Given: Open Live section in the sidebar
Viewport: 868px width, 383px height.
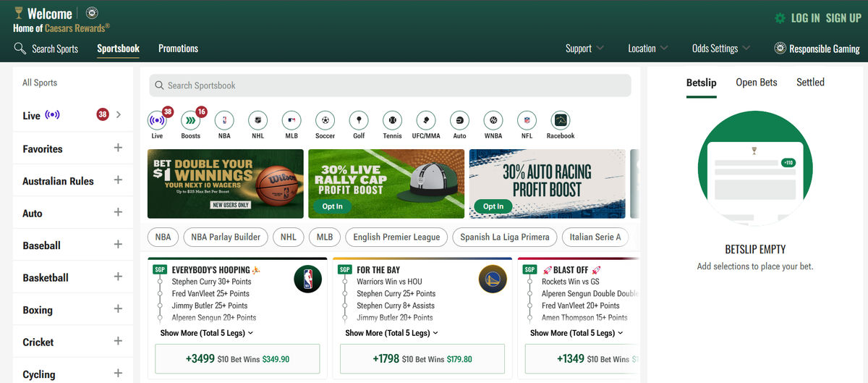Looking at the screenshot, I should pyautogui.click(x=72, y=114).
